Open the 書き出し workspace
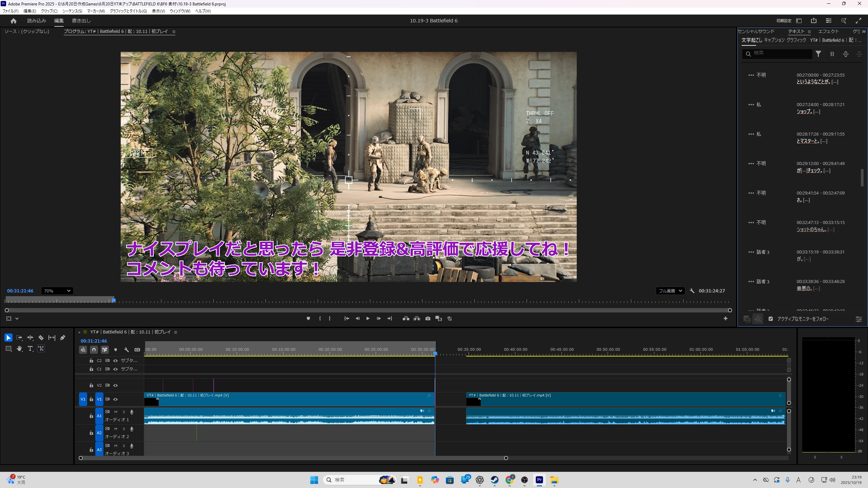This screenshot has height=488, width=868. coord(81,21)
